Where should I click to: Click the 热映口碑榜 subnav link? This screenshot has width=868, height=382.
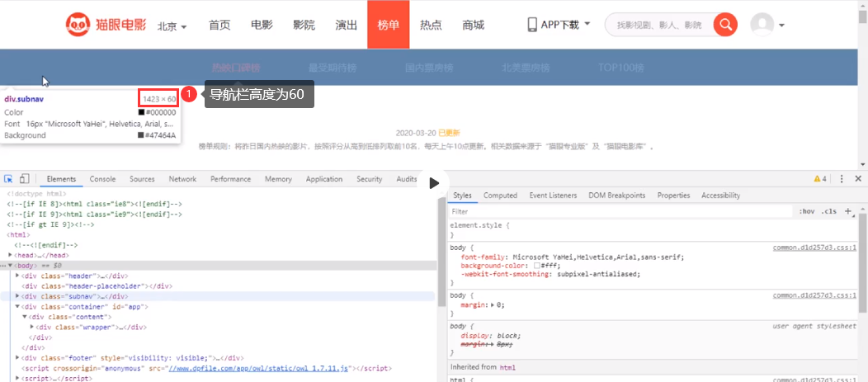click(x=235, y=68)
